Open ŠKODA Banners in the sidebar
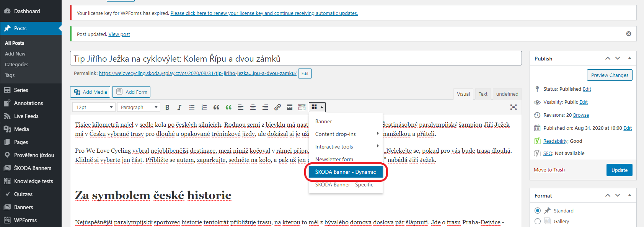 point(31,168)
